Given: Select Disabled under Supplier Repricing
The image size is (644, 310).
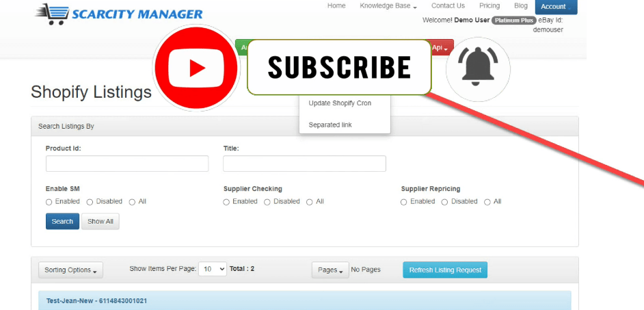Looking at the screenshot, I should click(444, 202).
